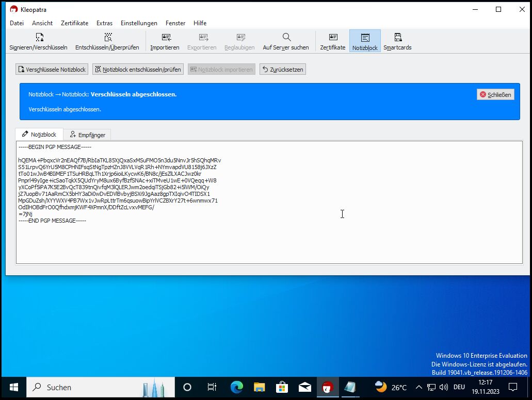The image size is (532, 400).
Task: Open the Smartcards view
Action: coord(397,38)
